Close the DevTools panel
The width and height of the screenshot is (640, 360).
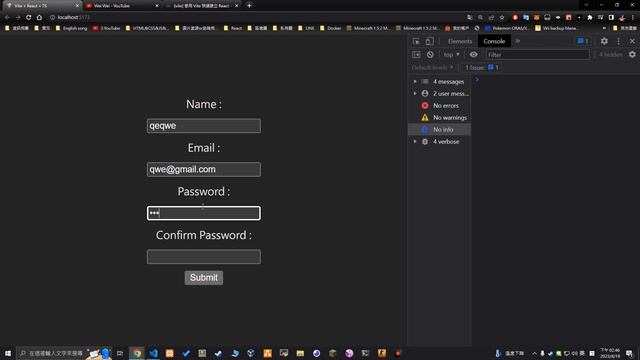click(632, 41)
